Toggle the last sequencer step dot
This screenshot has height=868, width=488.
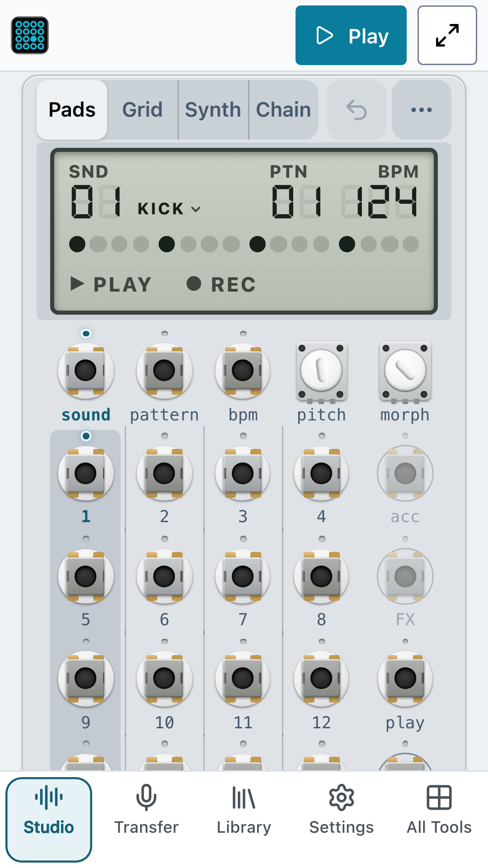tap(411, 244)
